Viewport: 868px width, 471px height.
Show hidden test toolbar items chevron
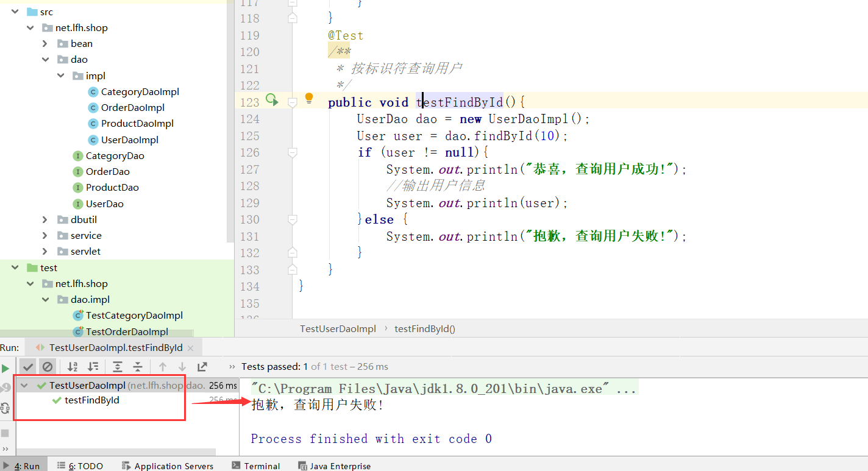pos(232,367)
